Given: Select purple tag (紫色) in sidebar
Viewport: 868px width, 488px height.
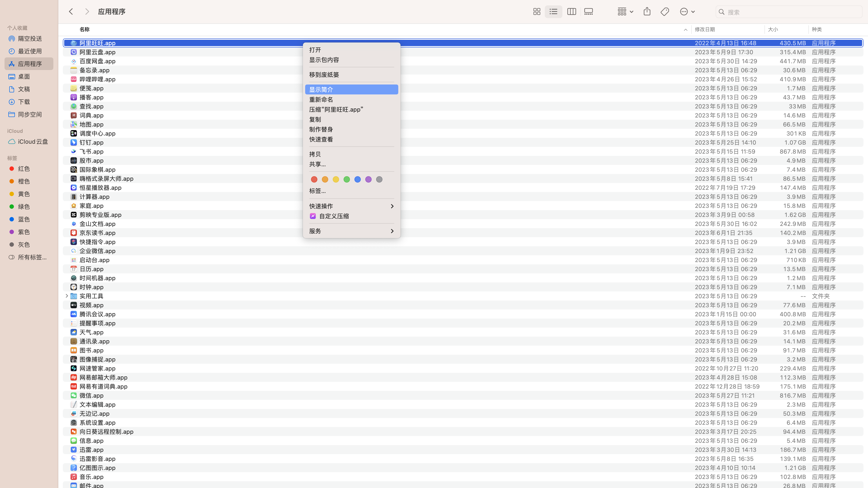Looking at the screenshot, I should click(x=29, y=232).
